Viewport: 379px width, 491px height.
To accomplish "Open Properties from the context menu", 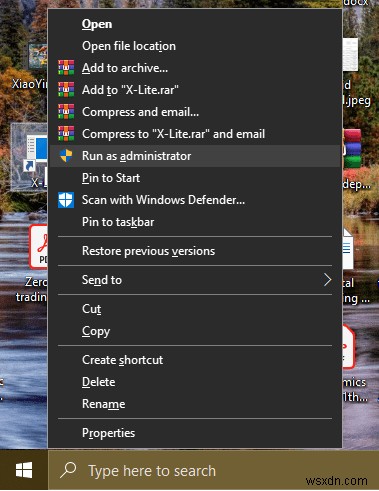I will click(x=195, y=433).
